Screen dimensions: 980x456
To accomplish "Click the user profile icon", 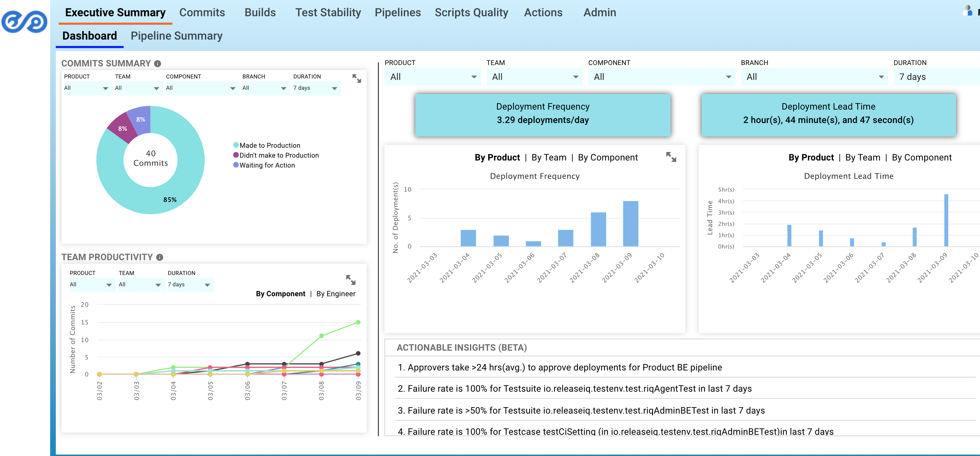I will (968, 11).
